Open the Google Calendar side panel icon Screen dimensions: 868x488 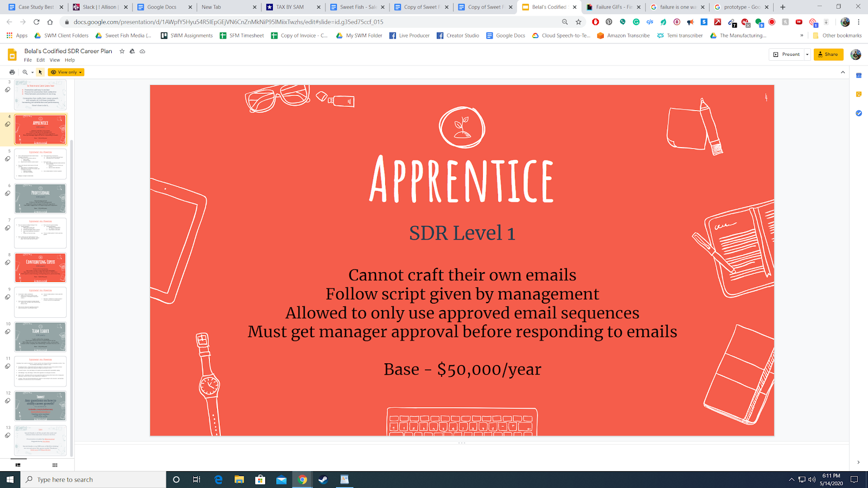pos(859,75)
